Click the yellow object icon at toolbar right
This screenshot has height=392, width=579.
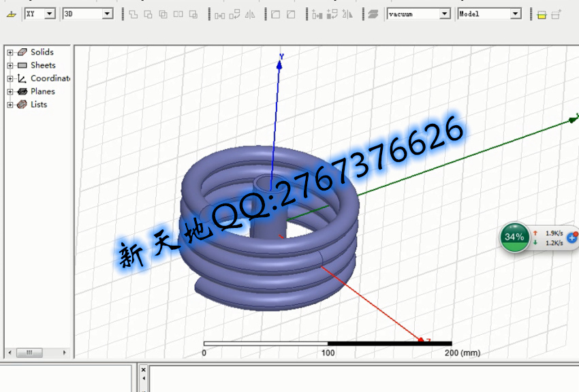[542, 14]
